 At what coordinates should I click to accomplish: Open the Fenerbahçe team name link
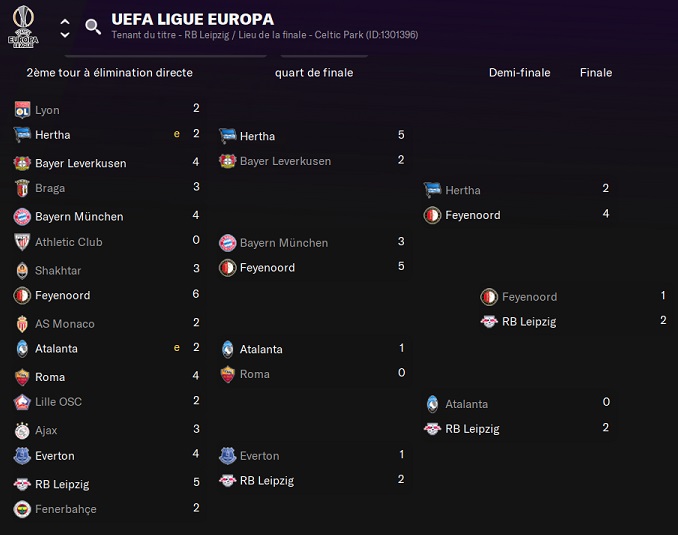click(66, 509)
